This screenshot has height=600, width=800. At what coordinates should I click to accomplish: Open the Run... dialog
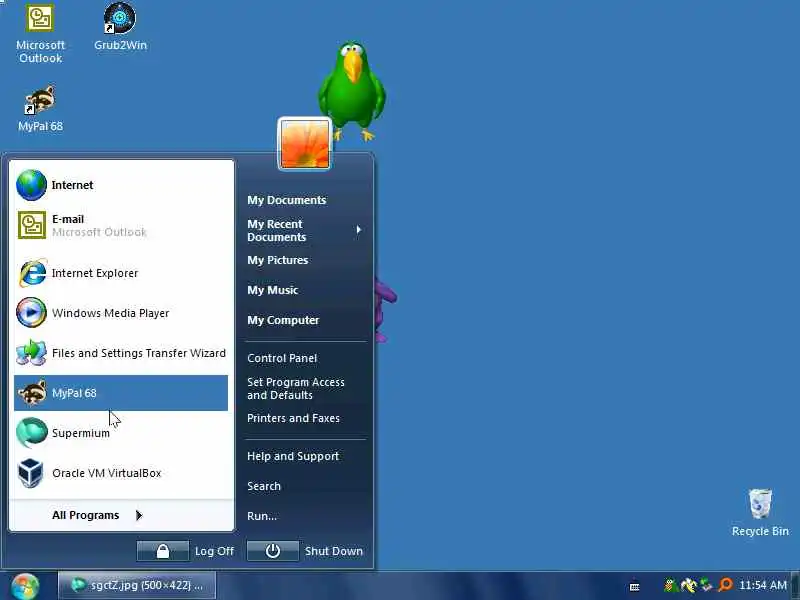(262, 516)
